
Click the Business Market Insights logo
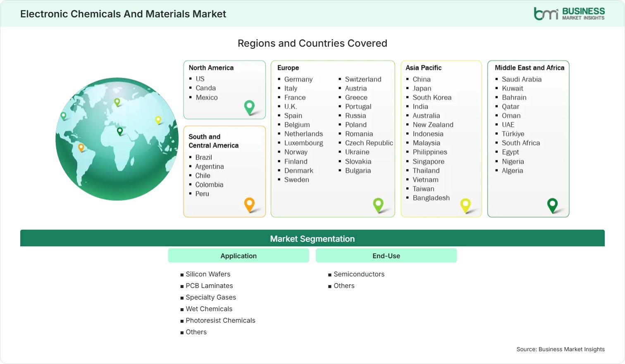tap(569, 14)
